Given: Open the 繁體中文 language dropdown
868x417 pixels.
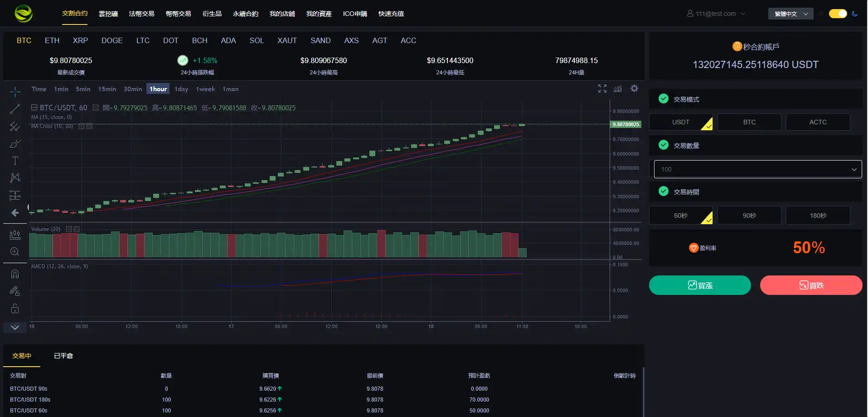Looking at the screenshot, I should point(790,14).
